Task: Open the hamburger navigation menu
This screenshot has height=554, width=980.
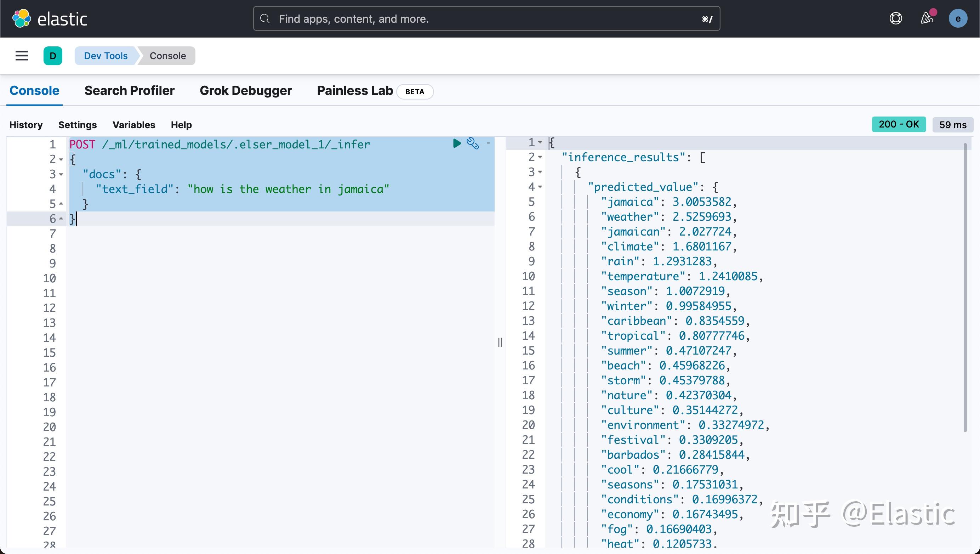Action: click(21, 56)
